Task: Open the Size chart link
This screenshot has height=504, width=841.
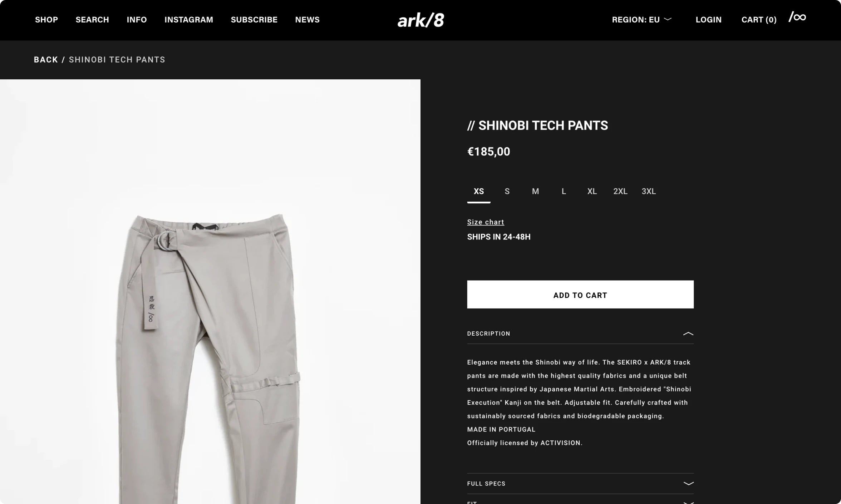Action: [486, 222]
